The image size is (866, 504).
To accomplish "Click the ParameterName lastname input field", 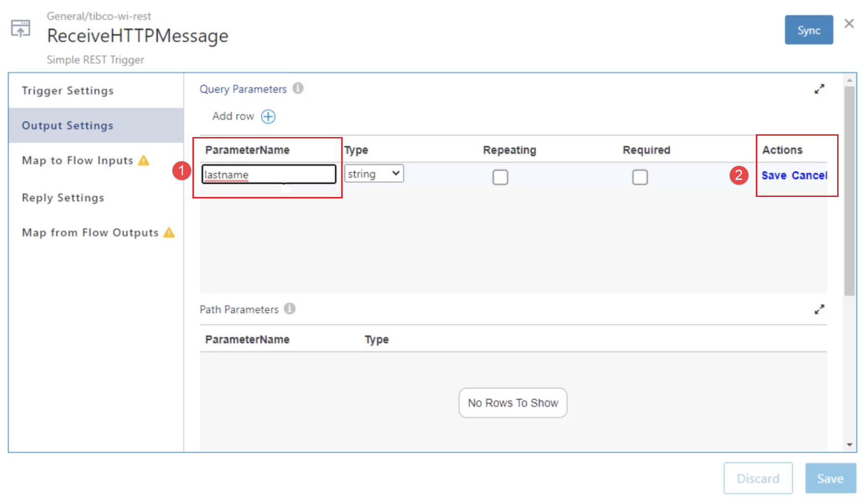I will (x=269, y=175).
